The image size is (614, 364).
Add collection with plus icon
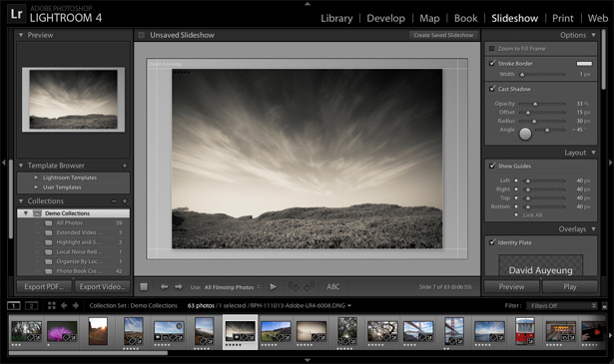tap(125, 201)
